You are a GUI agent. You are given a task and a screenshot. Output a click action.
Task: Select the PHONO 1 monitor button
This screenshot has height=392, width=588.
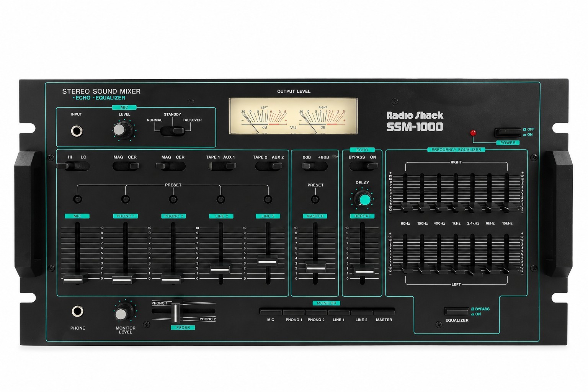coord(294,312)
